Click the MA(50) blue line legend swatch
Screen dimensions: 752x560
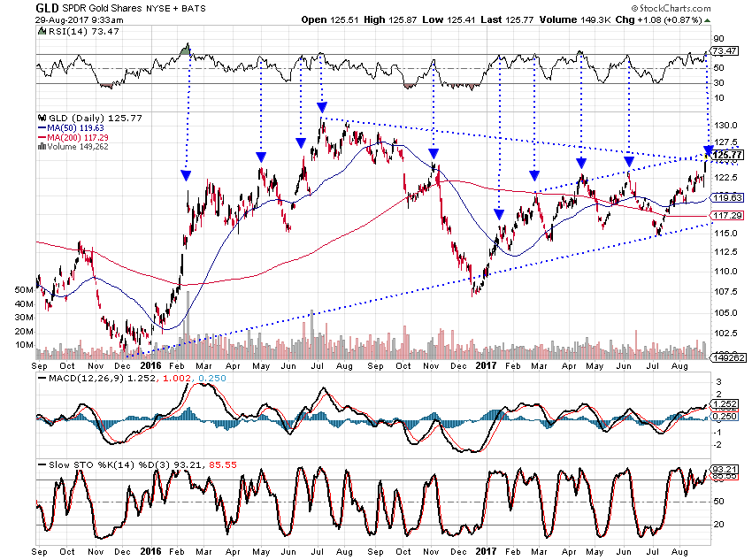point(41,127)
